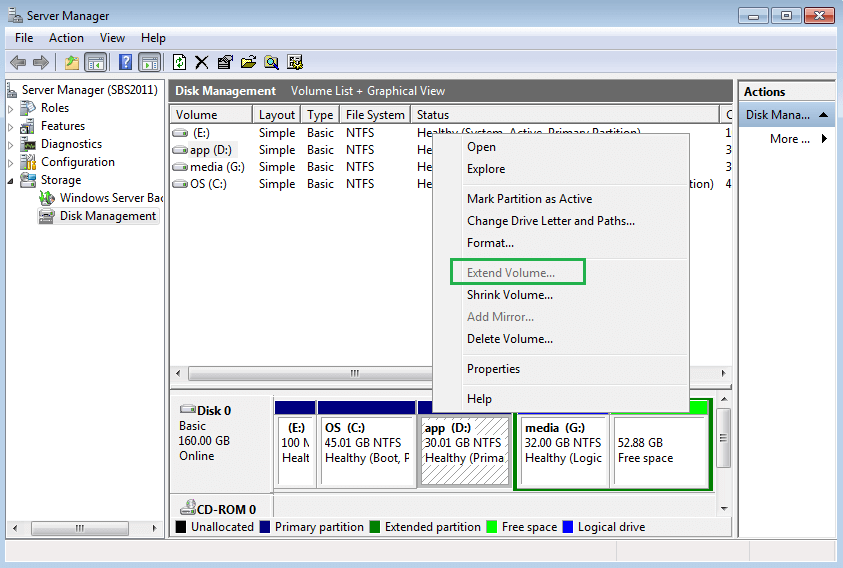Click the Refresh toolbar icon

(179, 62)
